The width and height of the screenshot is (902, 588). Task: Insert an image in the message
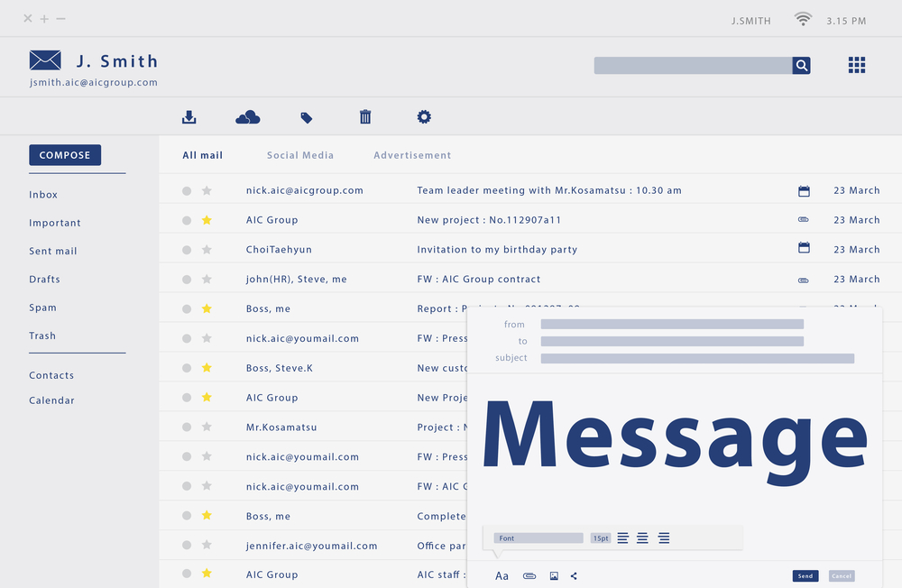[552, 575]
